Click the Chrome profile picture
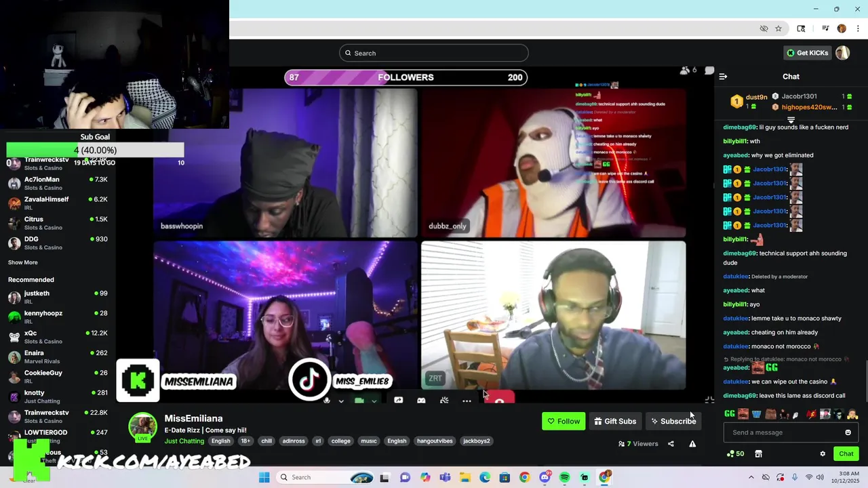868x488 pixels. (842, 28)
